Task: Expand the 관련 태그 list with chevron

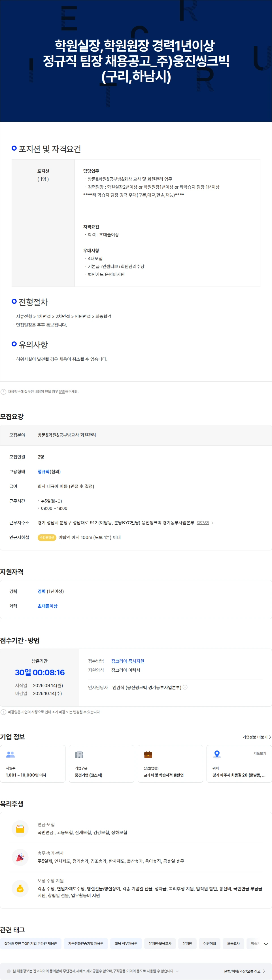Action: pos(266,944)
